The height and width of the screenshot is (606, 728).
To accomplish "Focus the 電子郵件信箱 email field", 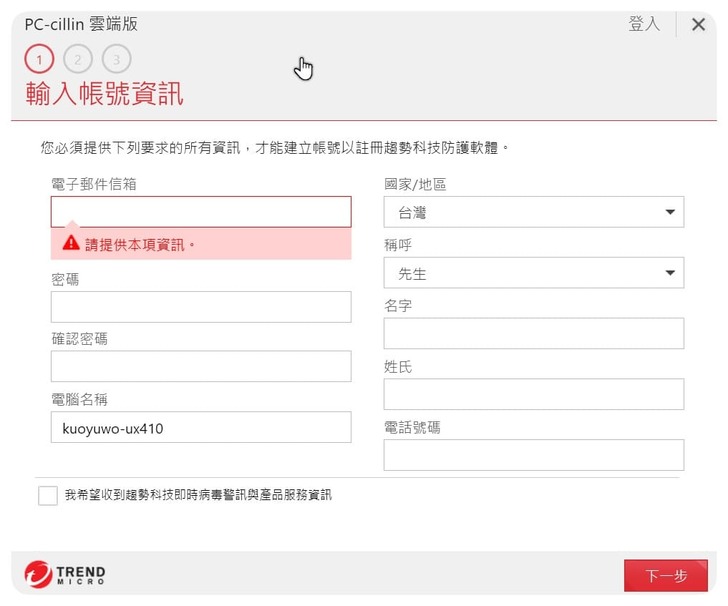I will pyautogui.click(x=201, y=212).
